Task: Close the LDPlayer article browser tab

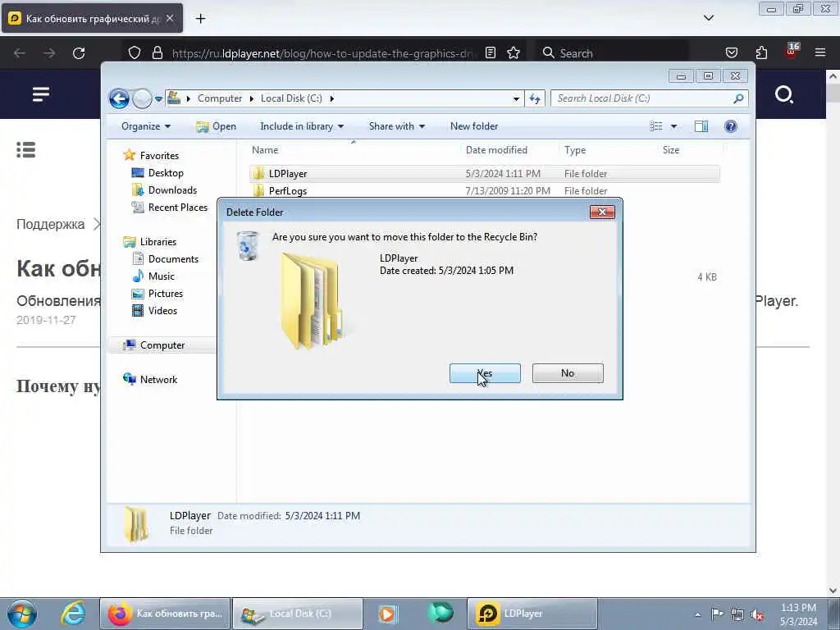Action: (170, 18)
